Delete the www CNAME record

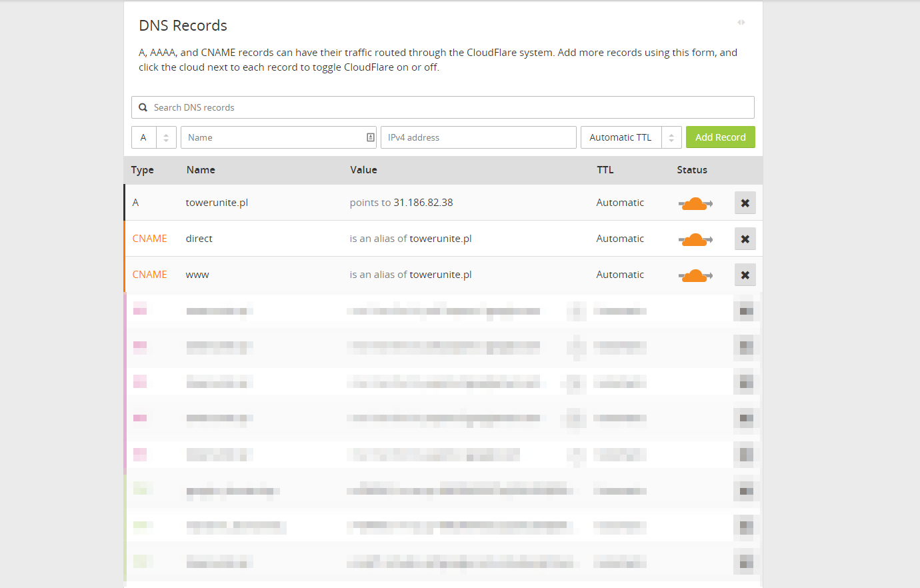745,275
